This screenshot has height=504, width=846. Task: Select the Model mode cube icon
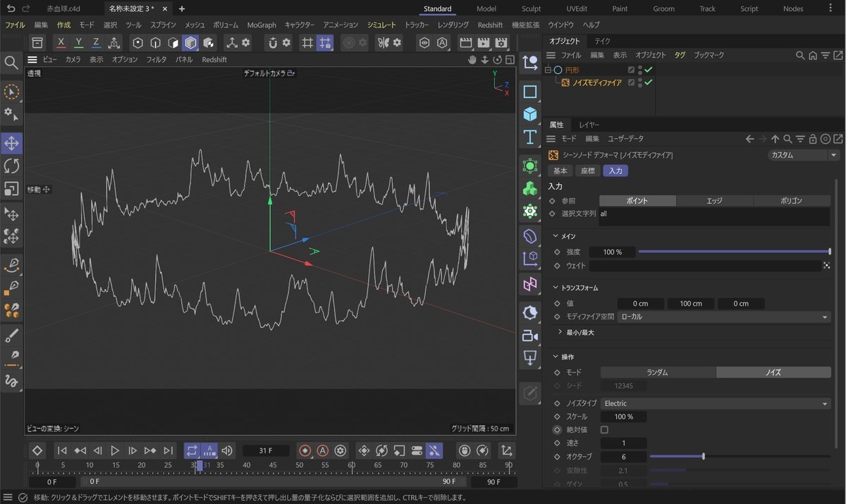tap(190, 42)
